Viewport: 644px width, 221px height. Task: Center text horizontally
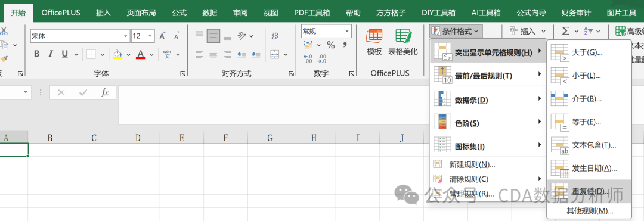(213, 54)
